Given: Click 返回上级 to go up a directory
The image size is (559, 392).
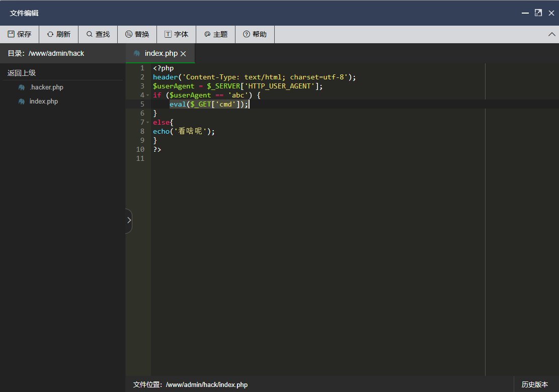Looking at the screenshot, I should click(22, 73).
